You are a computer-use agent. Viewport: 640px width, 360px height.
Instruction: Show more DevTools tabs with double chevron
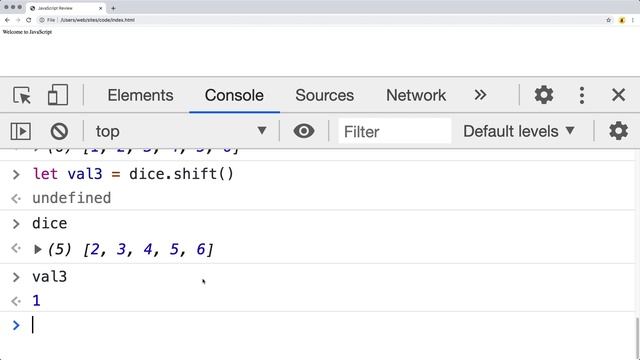pos(480,95)
